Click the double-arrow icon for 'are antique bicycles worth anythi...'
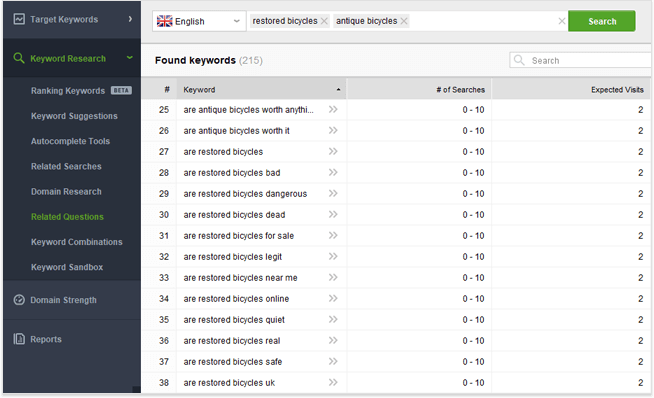Image resolution: width=654 pixels, height=398 pixels. coord(333,109)
